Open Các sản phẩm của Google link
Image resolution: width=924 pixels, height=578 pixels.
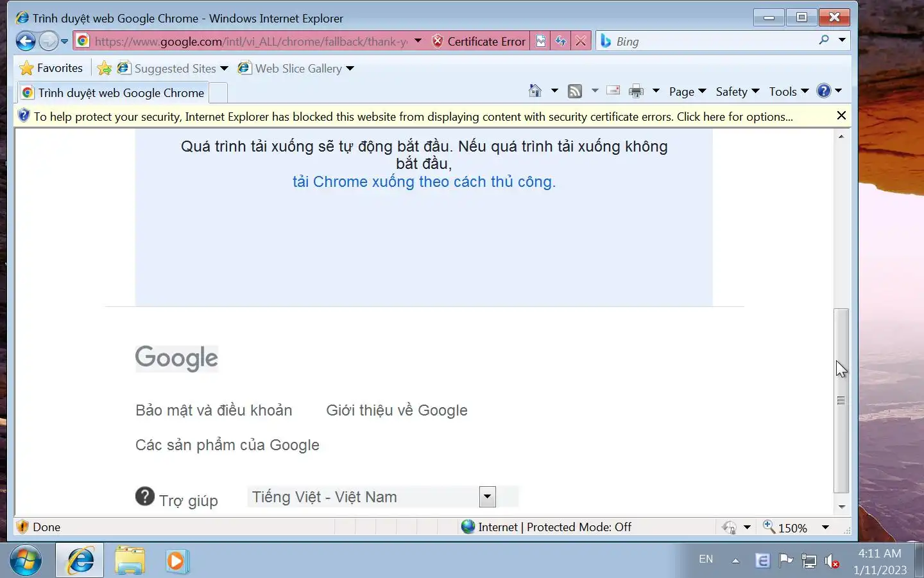point(227,445)
